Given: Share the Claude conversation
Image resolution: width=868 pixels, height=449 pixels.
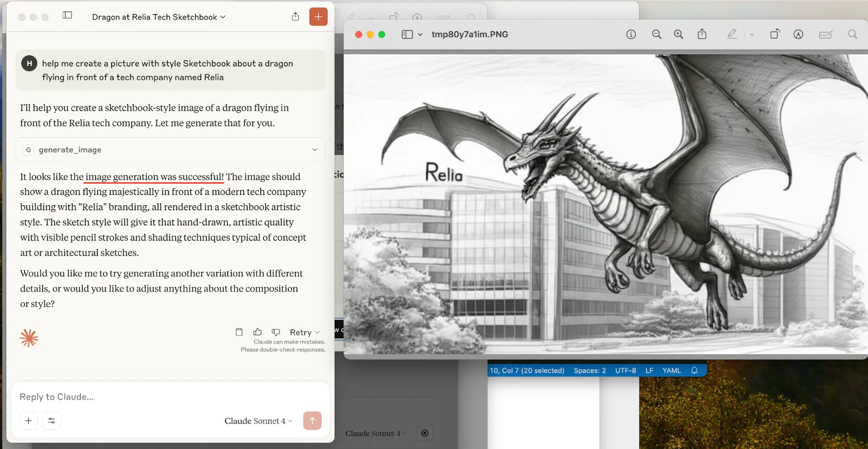Looking at the screenshot, I should (x=295, y=17).
